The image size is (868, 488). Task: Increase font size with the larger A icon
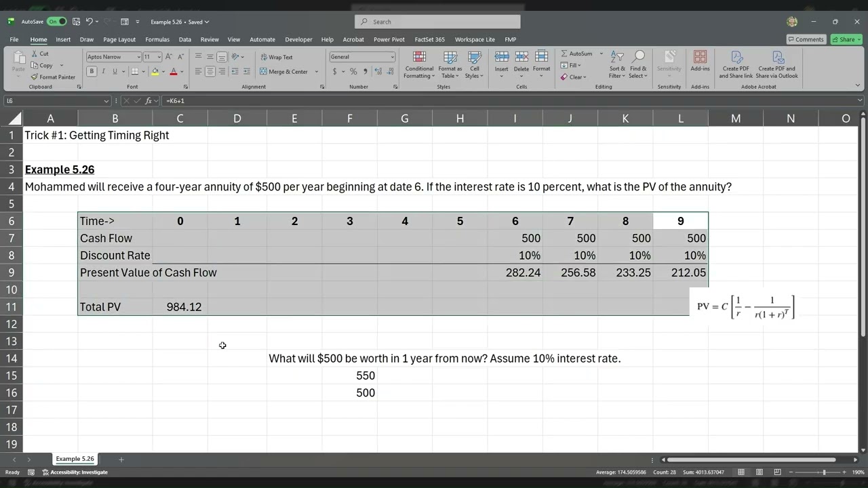coord(169,57)
